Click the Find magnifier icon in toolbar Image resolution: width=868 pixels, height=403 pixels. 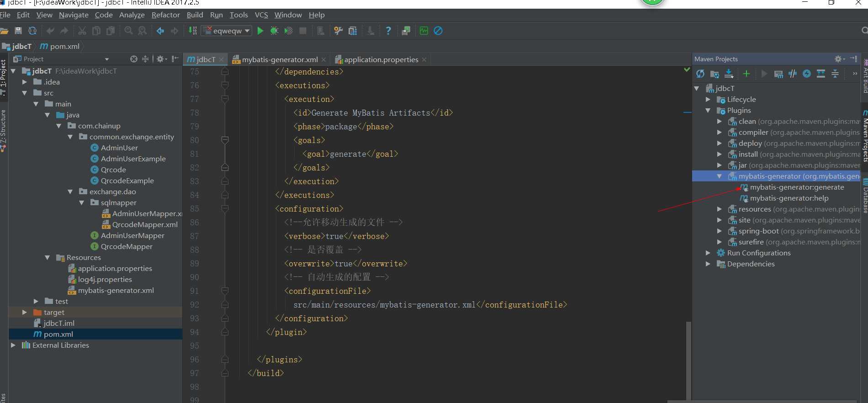[128, 31]
